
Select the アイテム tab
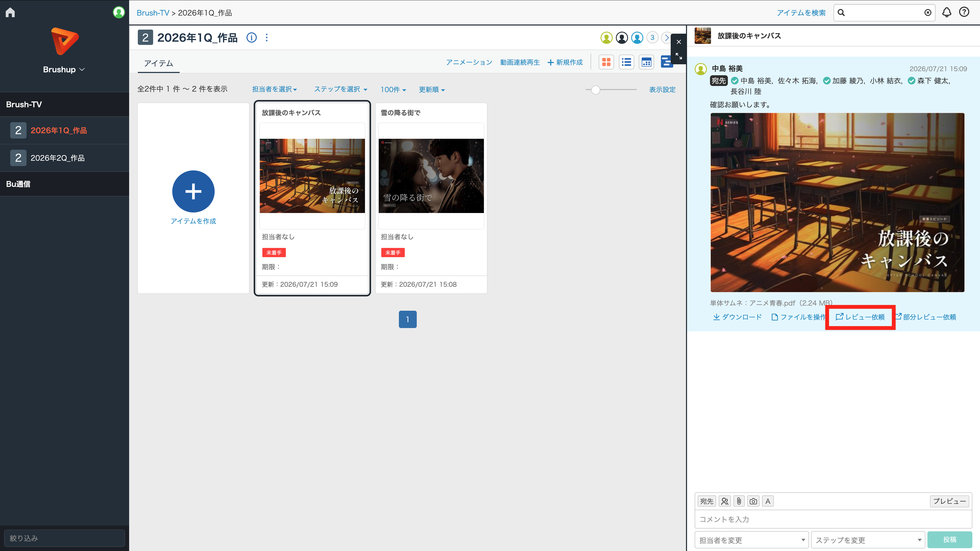tap(159, 63)
